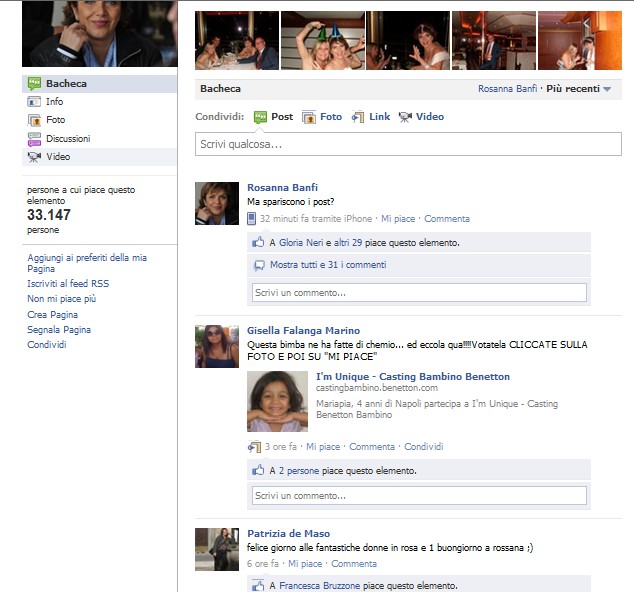Click thumbs-up icon next to Gloria Neri likes

pos(258,242)
